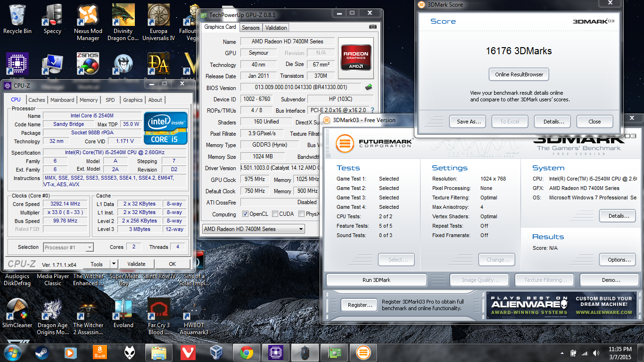644x362 pixels.
Task: Click the Demo button in 3DMark03
Action: pyautogui.click(x=611, y=280)
